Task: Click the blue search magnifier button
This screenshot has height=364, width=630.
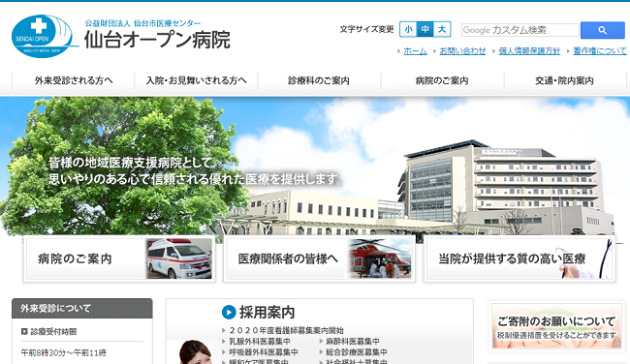Action: tap(602, 30)
